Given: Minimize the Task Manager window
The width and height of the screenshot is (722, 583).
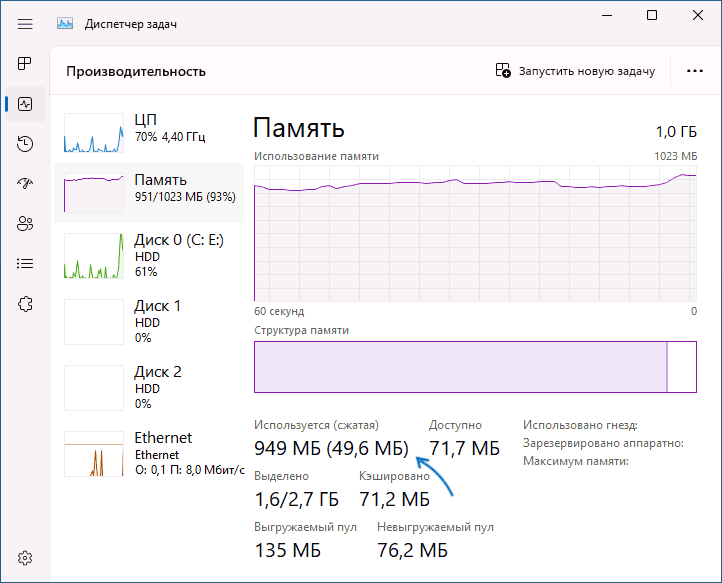Looking at the screenshot, I should pyautogui.click(x=607, y=15).
